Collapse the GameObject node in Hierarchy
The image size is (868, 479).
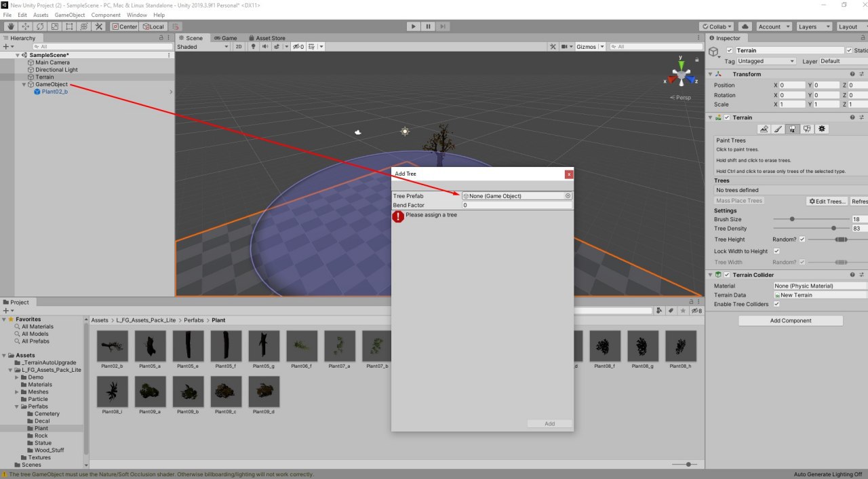(x=24, y=85)
